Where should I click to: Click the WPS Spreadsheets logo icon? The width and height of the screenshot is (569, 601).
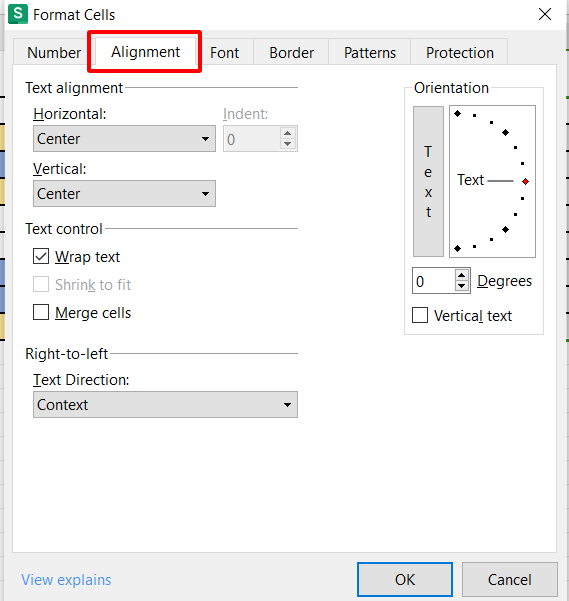point(18,14)
